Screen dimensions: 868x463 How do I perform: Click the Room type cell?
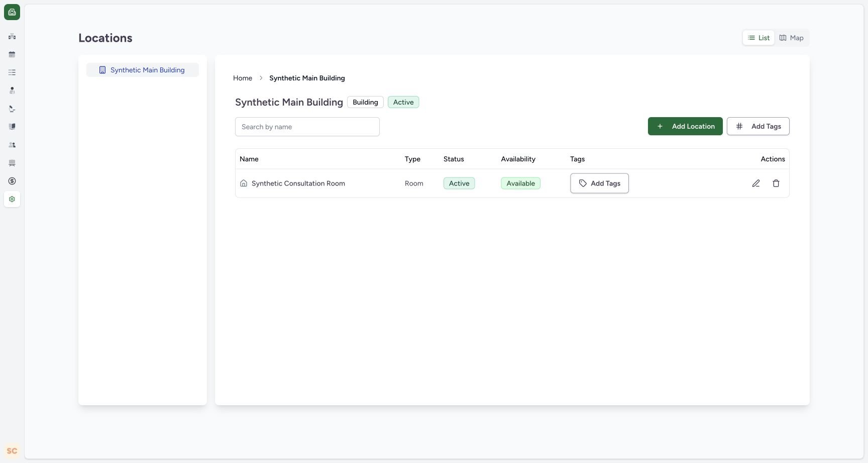pyautogui.click(x=414, y=183)
